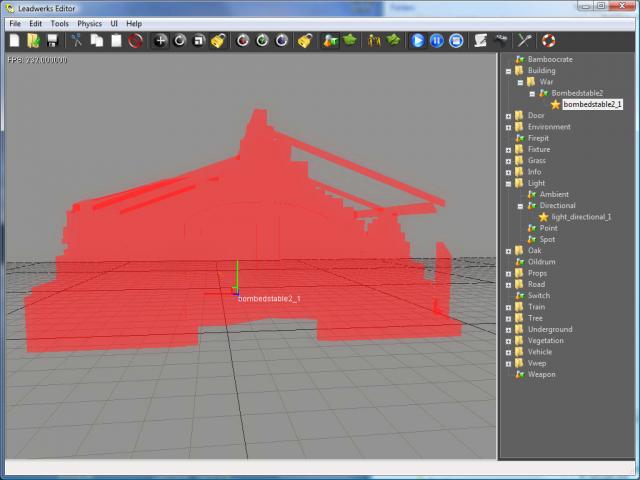Toggle the first padlock lock icon
640x480 pixels.
(218, 41)
